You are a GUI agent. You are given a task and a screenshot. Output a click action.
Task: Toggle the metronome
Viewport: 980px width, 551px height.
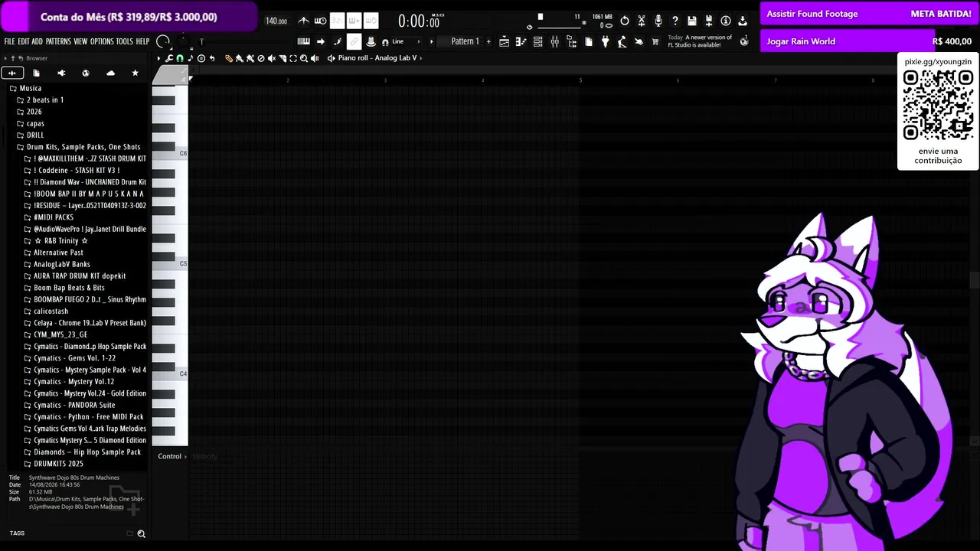click(x=304, y=21)
